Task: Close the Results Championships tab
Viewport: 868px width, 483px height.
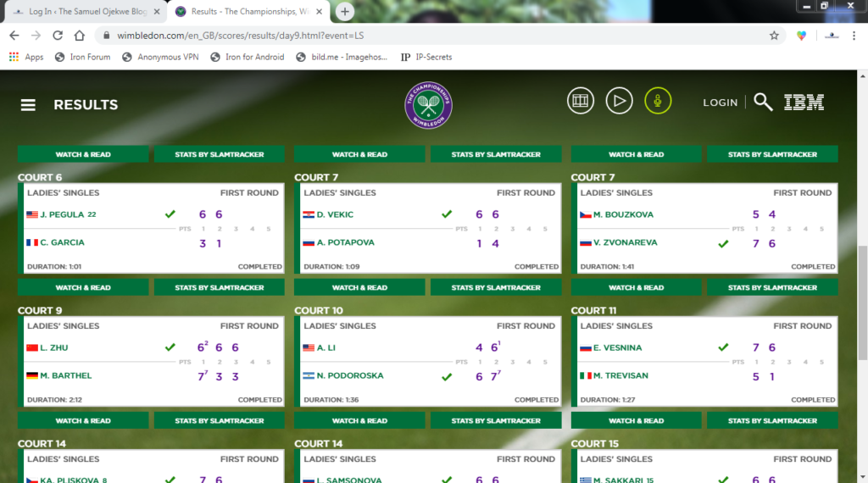Action: point(319,11)
